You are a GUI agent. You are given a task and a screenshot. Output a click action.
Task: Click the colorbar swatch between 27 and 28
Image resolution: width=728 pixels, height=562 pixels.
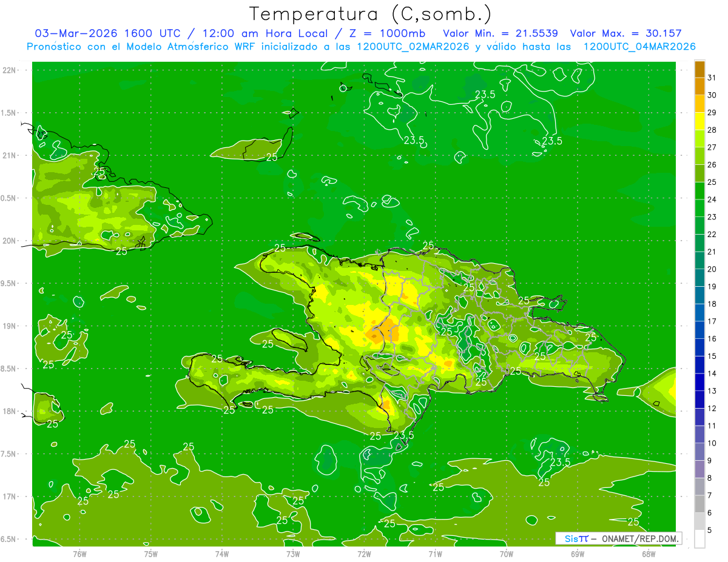pyautogui.click(x=699, y=138)
